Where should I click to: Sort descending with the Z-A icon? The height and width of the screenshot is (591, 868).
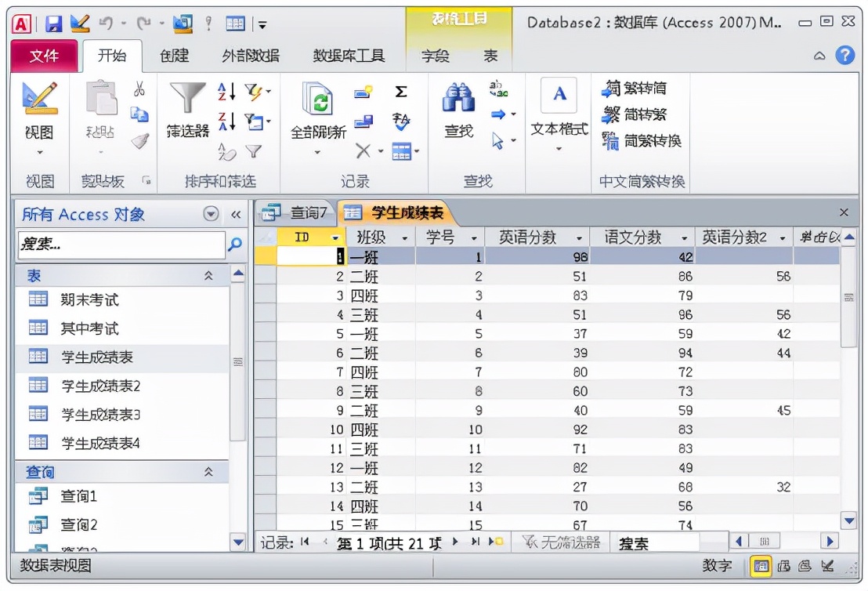point(227,121)
